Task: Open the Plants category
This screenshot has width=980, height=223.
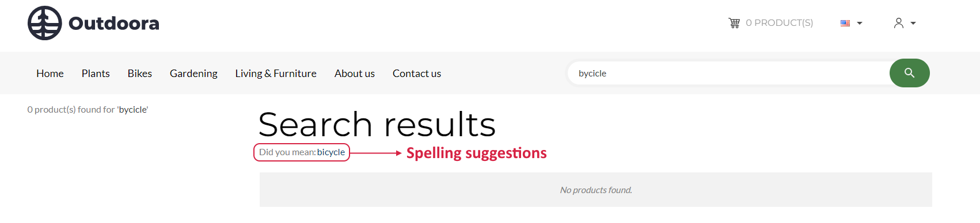Action: coord(96,74)
